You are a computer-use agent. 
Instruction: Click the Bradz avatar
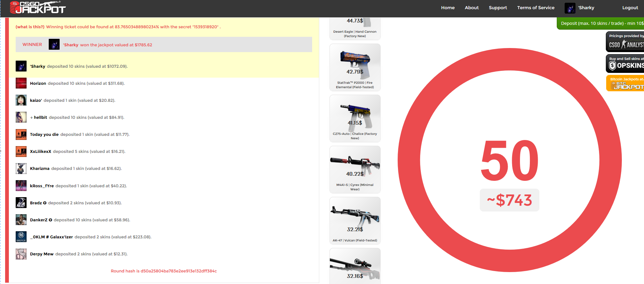point(21,203)
